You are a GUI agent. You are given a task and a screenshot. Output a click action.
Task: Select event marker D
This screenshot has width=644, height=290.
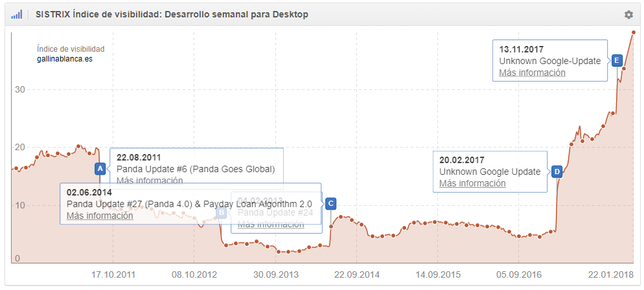click(x=557, y=172)
